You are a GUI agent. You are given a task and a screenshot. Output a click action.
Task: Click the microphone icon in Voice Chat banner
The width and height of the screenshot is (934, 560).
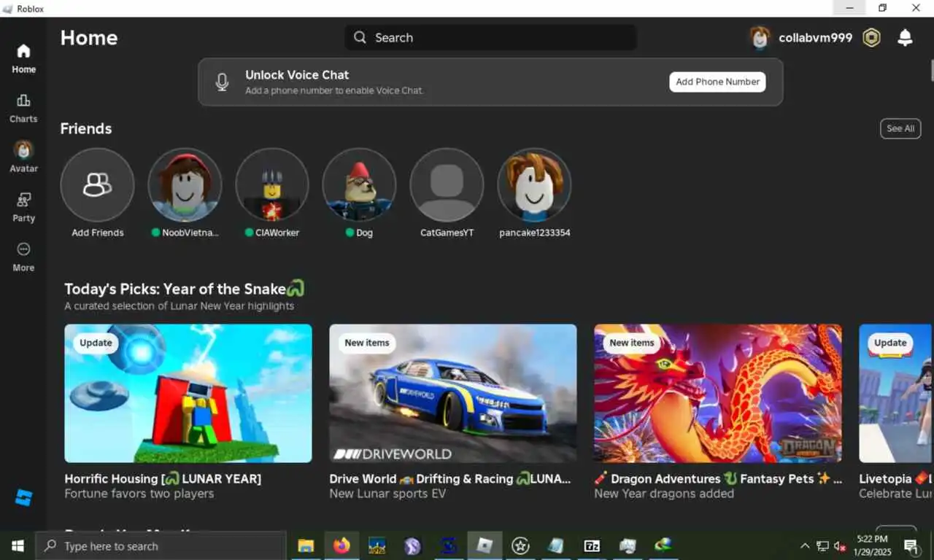click(223, 82)
